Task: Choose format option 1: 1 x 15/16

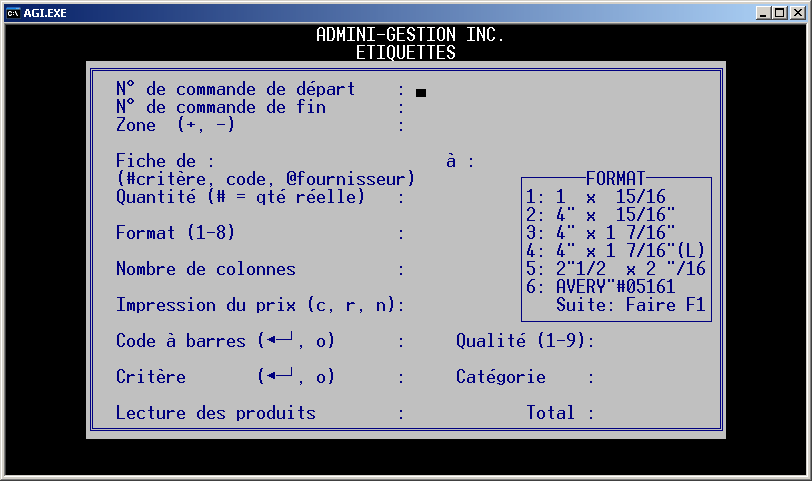Action: [596, 197]
